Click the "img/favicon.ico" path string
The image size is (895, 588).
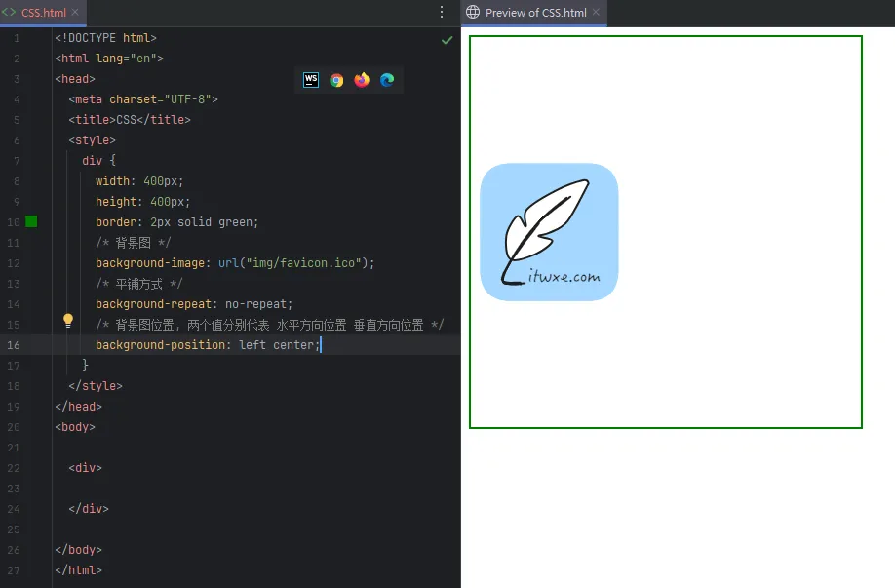[303, 263]
